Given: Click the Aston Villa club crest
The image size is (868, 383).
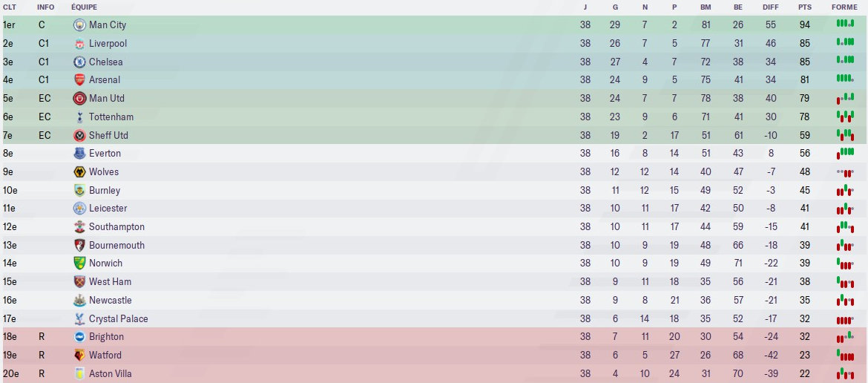Looking at the screenshot, I should coord(79,374).
